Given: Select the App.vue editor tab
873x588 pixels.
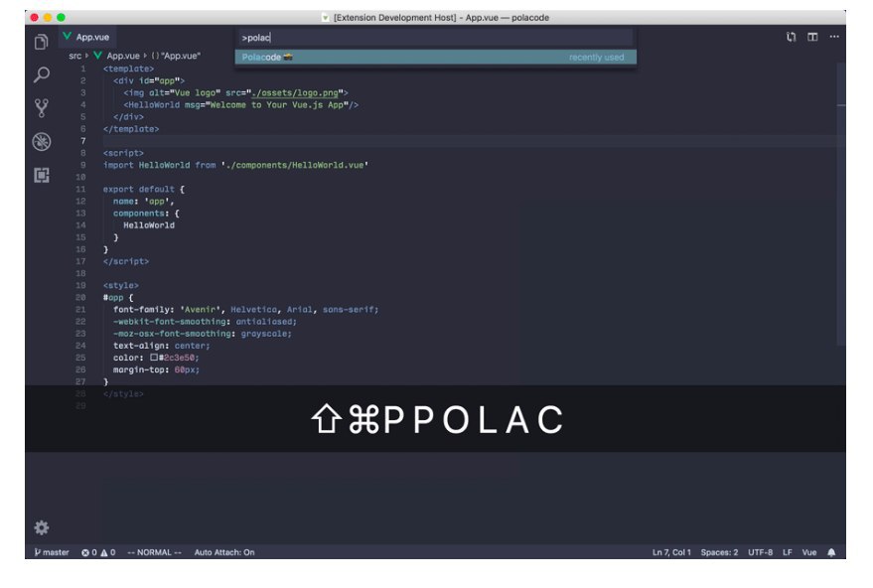Looking at the screenshot, I should coord(86,37).
